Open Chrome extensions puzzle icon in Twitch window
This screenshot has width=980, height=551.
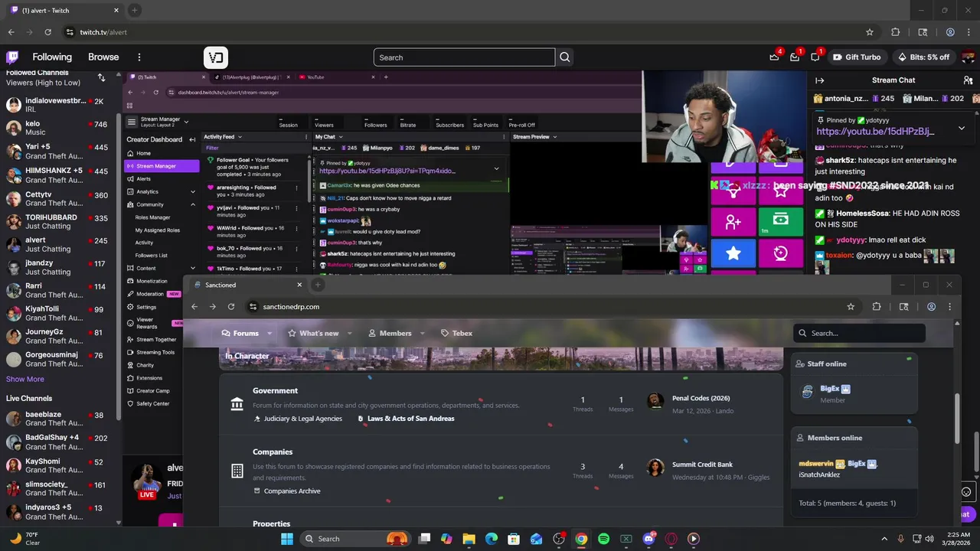click(895, 32)
